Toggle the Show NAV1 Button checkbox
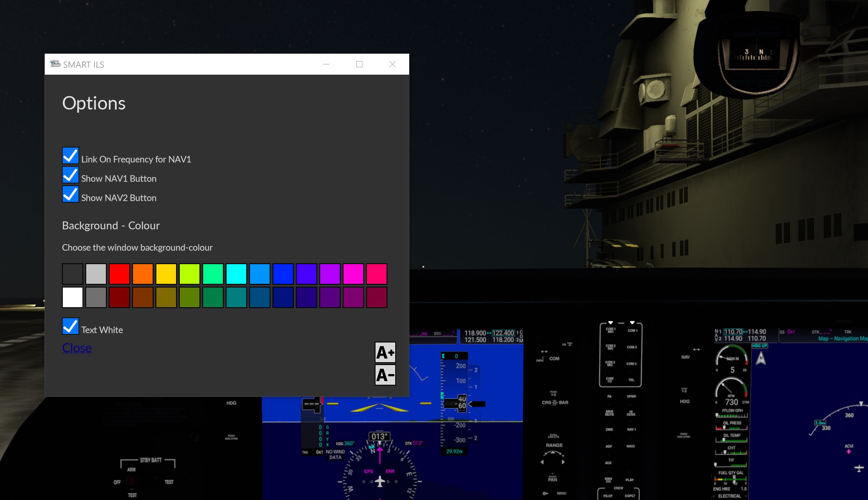Image resolution: width=868 pixels, height=500 pixels. coord(71,175)
